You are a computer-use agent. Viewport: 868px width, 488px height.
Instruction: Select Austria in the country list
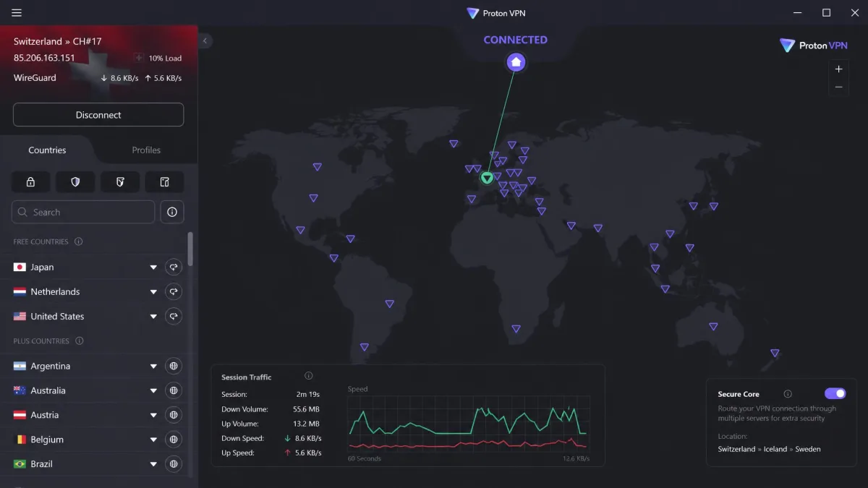45,415
